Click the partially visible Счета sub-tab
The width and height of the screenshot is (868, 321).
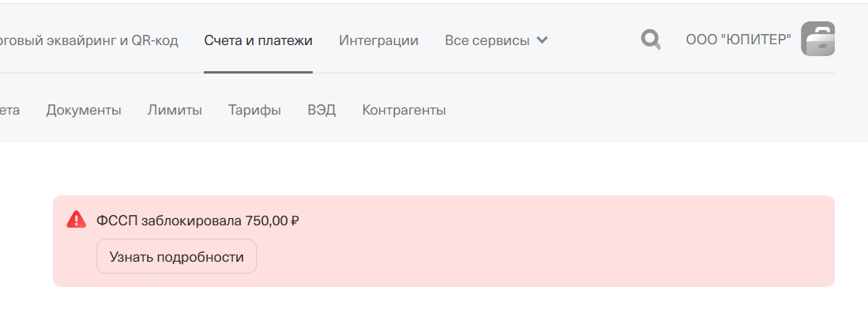9,110
